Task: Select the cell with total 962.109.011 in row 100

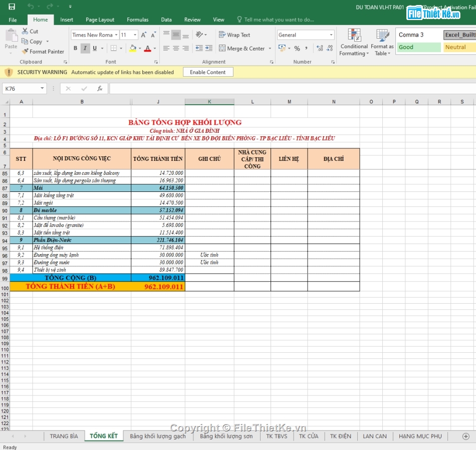Action: coord(158,287)
